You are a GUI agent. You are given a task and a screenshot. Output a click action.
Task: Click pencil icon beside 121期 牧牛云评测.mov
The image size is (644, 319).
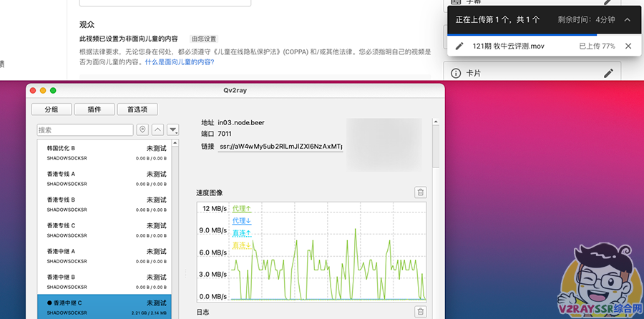click(460, 46)
